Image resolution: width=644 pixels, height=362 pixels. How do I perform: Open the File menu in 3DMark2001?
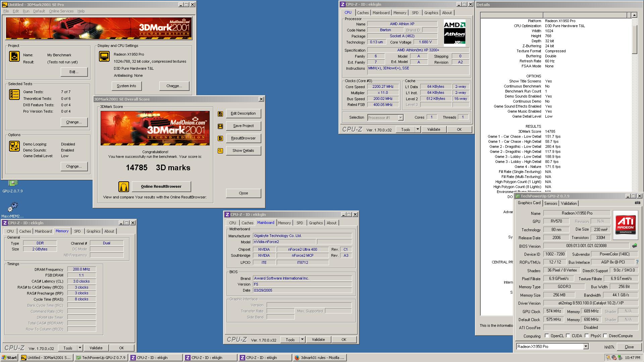(x=6, y=11)
